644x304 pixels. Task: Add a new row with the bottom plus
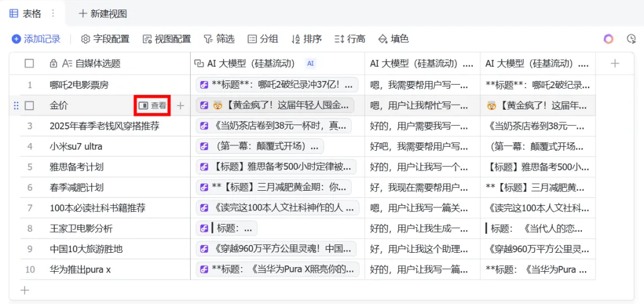(25, 290)
